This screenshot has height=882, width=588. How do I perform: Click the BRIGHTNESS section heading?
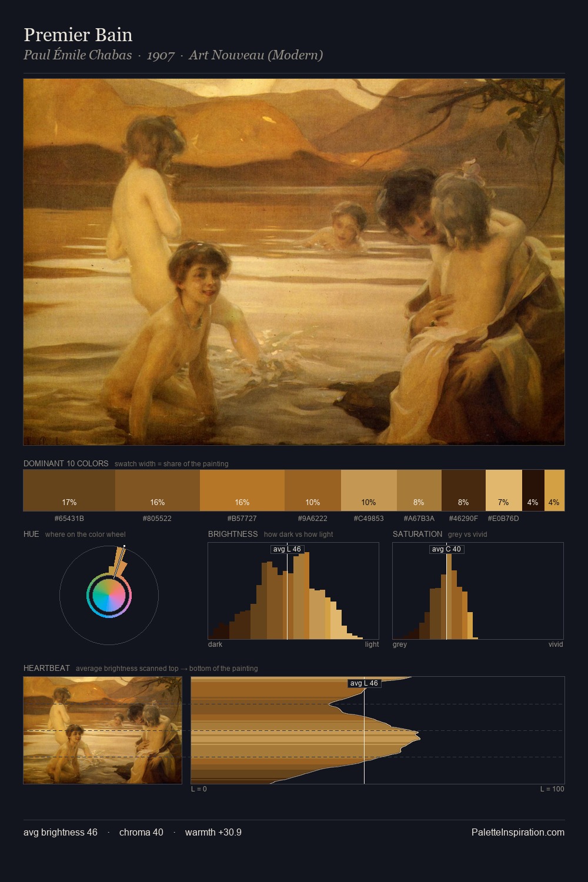233,534
